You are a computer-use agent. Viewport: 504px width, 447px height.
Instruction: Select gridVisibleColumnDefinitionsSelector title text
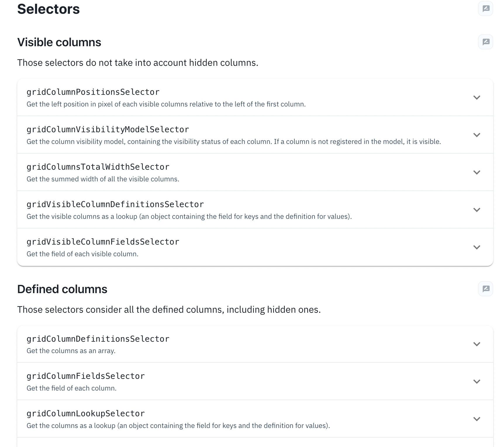pos(115,204)
